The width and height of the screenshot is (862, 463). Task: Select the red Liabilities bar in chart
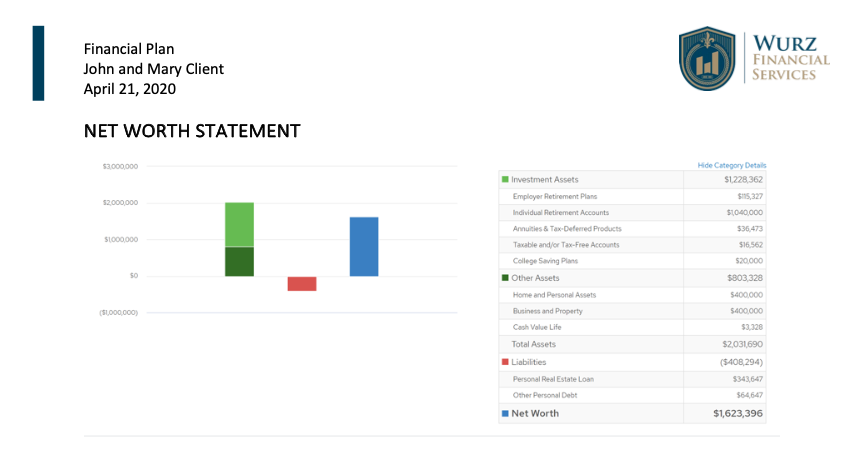click(302, 284)
